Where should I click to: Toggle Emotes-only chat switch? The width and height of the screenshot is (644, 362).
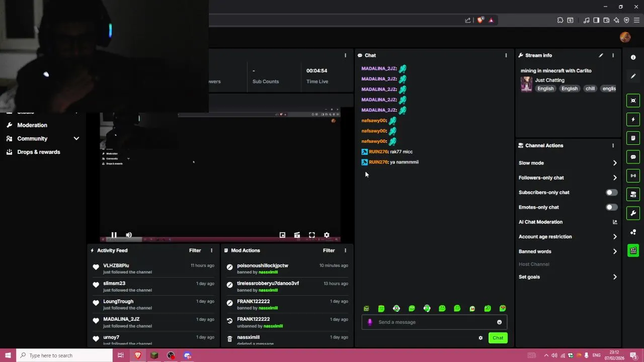611,207
